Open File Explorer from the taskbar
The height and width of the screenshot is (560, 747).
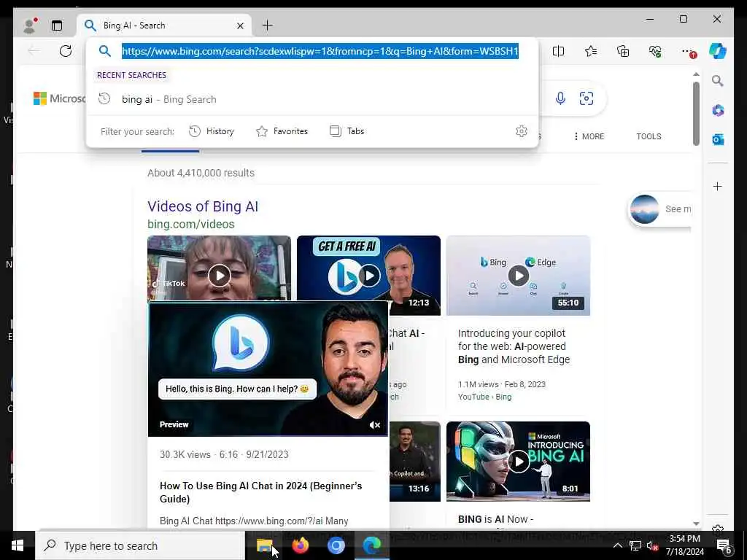point(264,545)
